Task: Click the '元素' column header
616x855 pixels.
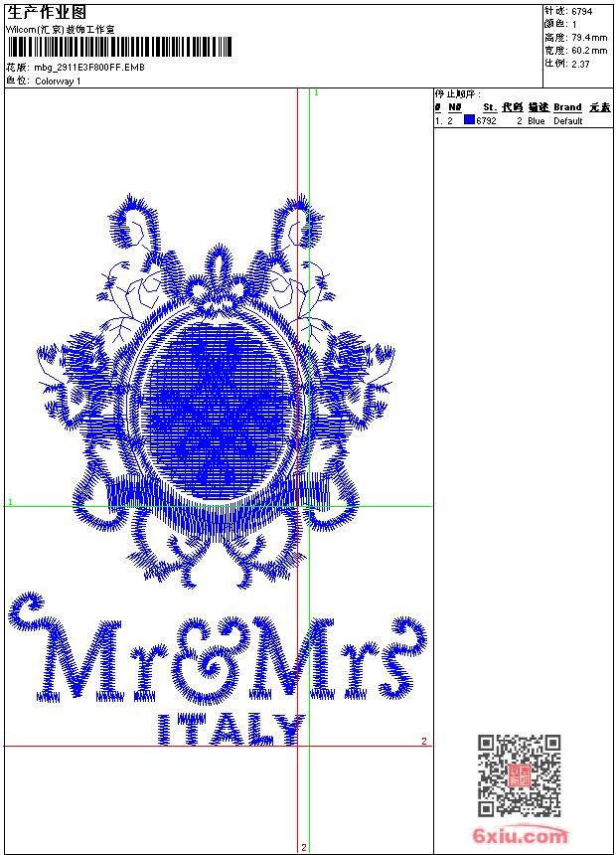Action: (x=600, y=107)
